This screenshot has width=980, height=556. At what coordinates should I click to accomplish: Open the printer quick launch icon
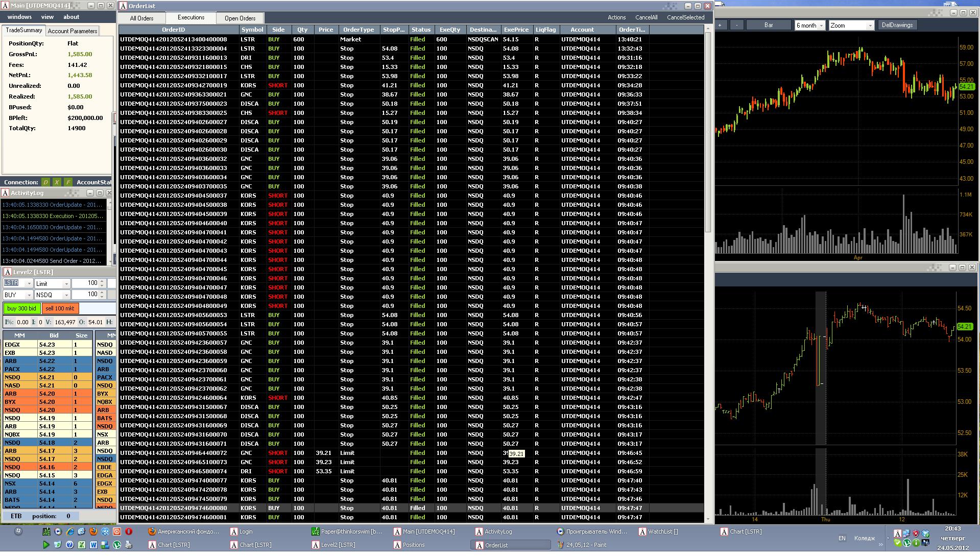tap(129, 545)
